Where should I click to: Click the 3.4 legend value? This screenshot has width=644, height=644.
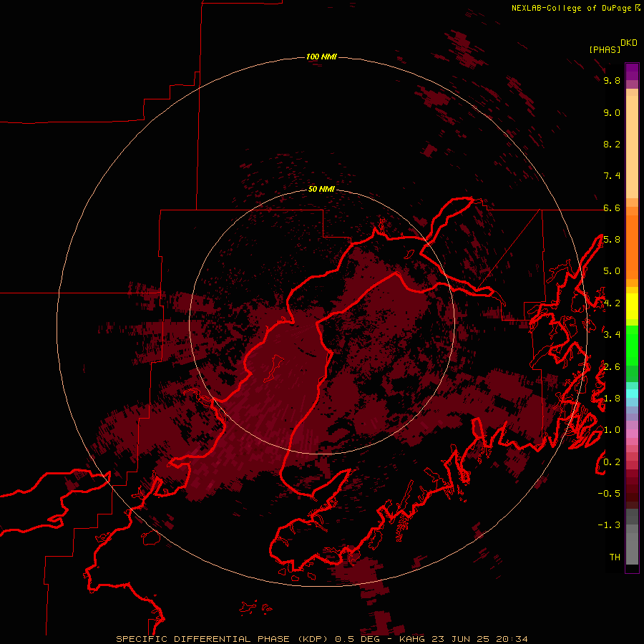[x=612, y=335]
